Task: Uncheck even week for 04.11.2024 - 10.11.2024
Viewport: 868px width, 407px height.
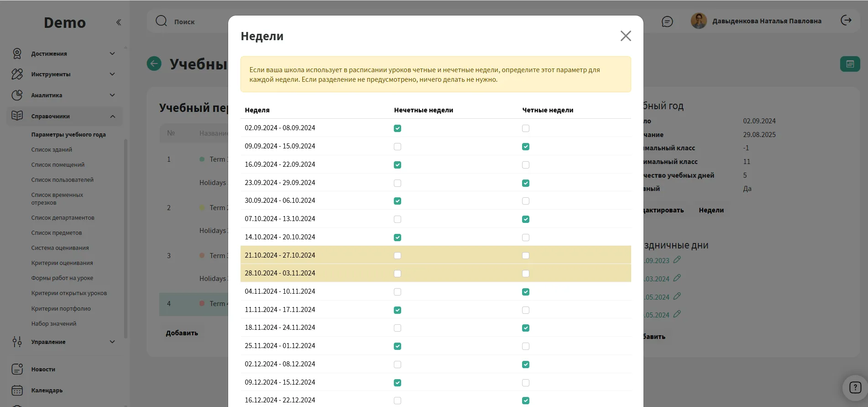Action: 526,292
